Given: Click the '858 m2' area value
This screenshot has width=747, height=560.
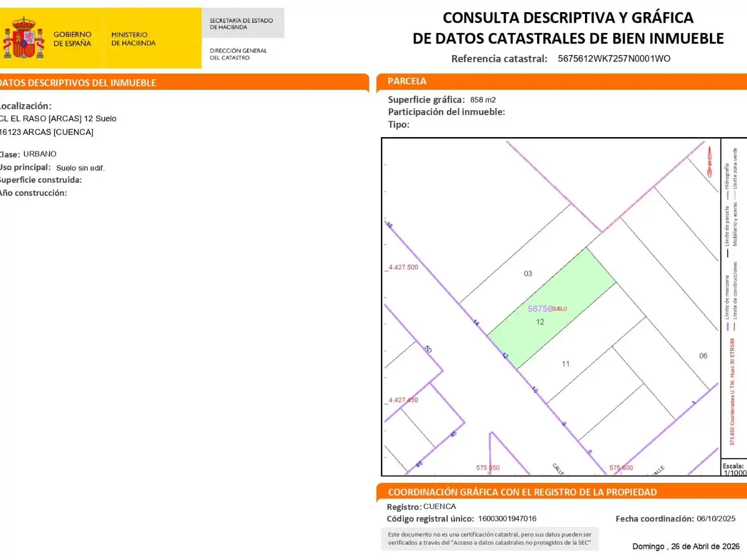Looking at the screenshot, I should coord(483,100).
